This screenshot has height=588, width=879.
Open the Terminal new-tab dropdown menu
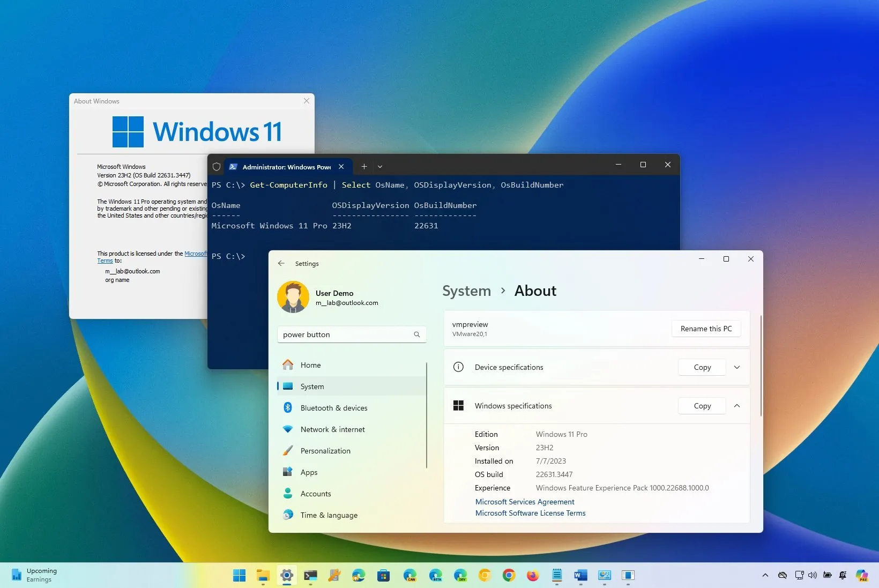coord(380,167)
